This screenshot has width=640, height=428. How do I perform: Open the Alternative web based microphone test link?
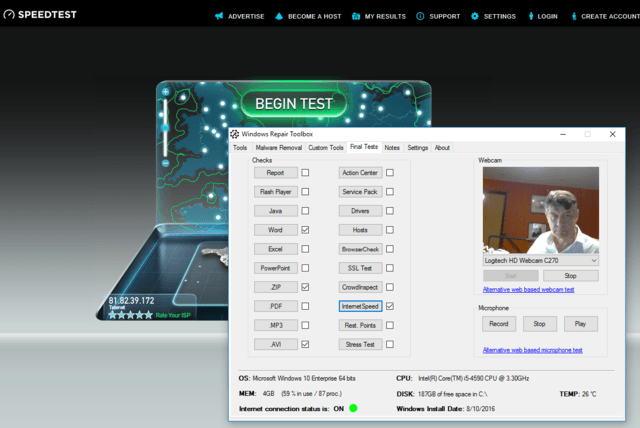[x=533, y=350]
